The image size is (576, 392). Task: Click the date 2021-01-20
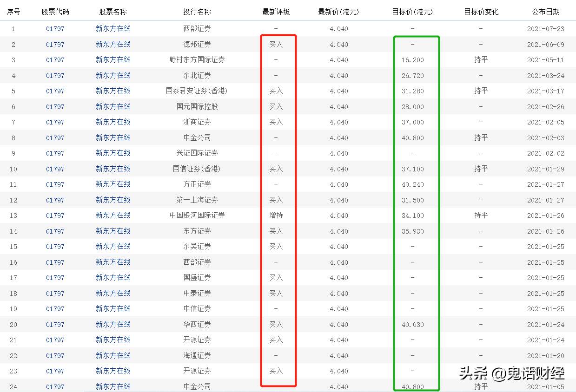[546, 356]
